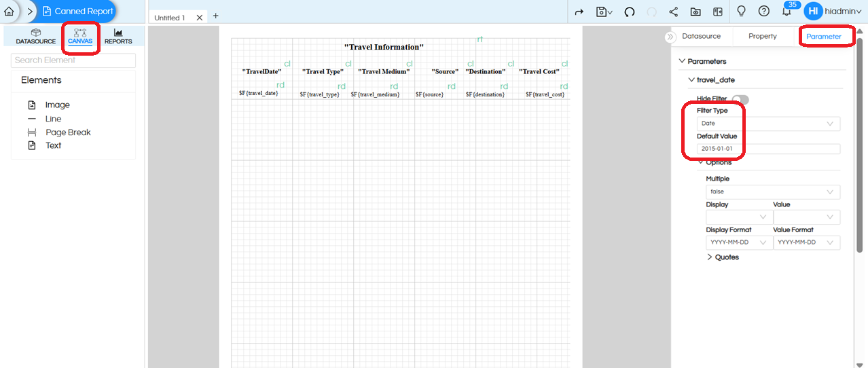Click the Default Value field

(768, 149)
